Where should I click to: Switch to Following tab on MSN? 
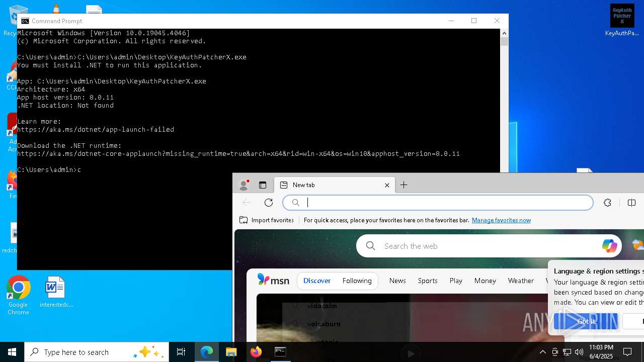coord(357,281)
